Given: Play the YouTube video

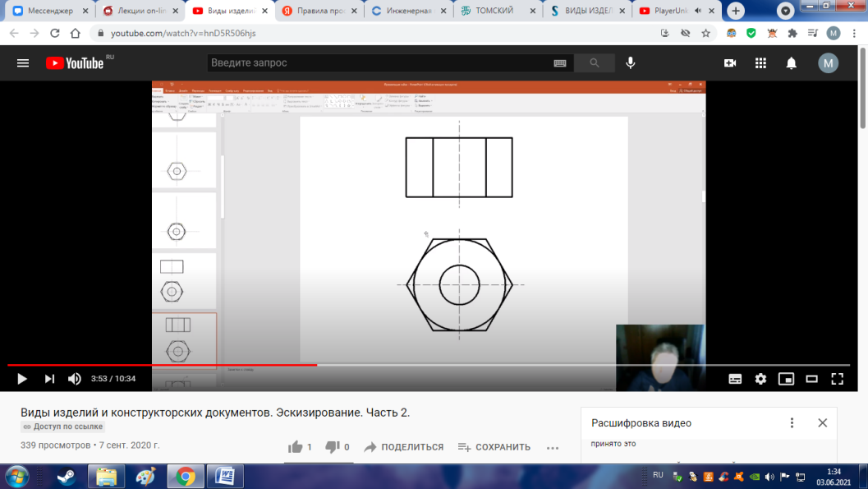Looking at the screenshot, I should click(22, 379).
